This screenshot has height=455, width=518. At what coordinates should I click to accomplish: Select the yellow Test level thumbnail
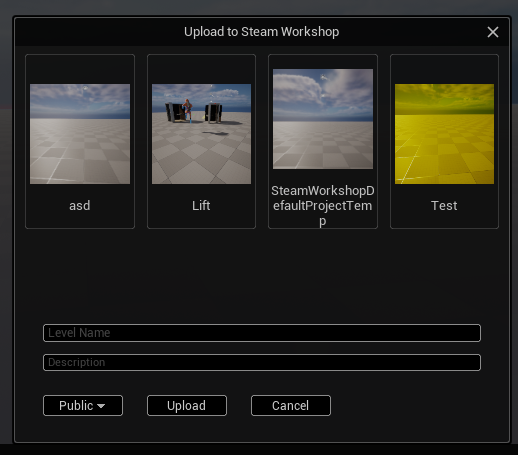[x=444, y=134]
